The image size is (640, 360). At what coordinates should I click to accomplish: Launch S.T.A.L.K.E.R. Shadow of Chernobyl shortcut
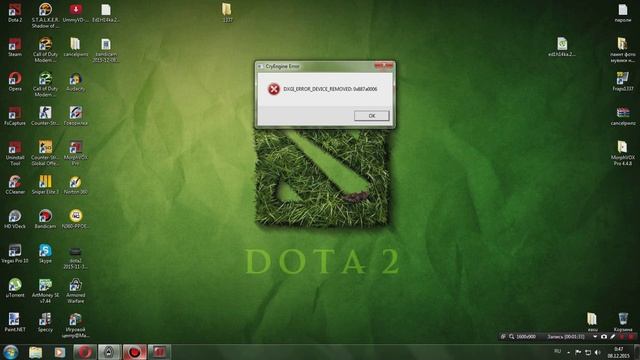45,16
